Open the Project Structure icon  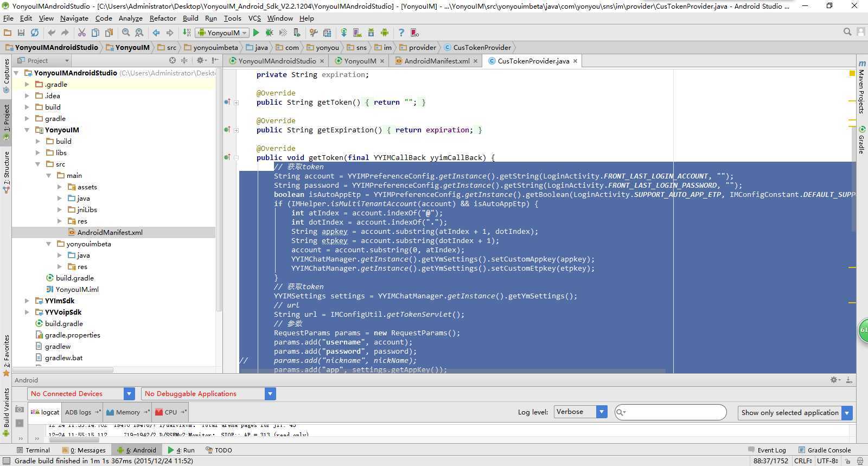(x=327, y=33)
